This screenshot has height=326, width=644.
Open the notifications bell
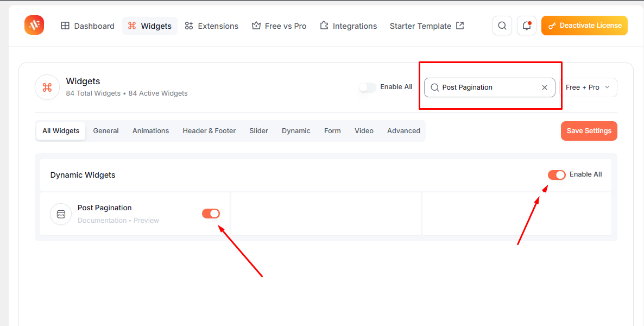pos(527,26)
